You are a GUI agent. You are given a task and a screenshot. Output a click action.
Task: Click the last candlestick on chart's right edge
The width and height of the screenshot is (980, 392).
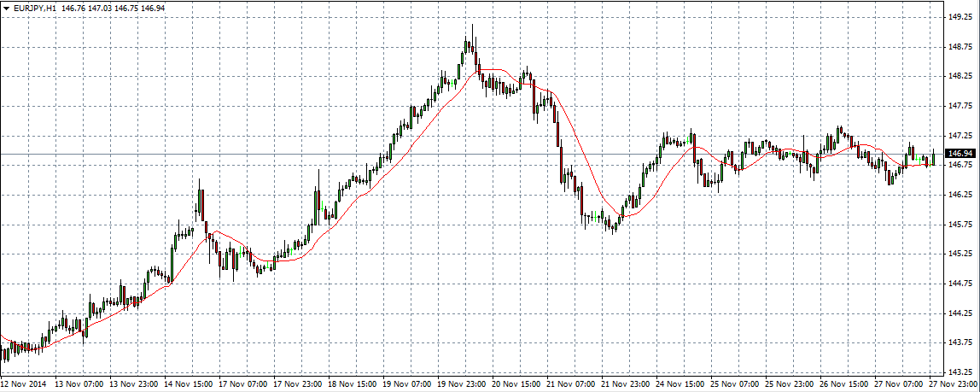(934, 157)
